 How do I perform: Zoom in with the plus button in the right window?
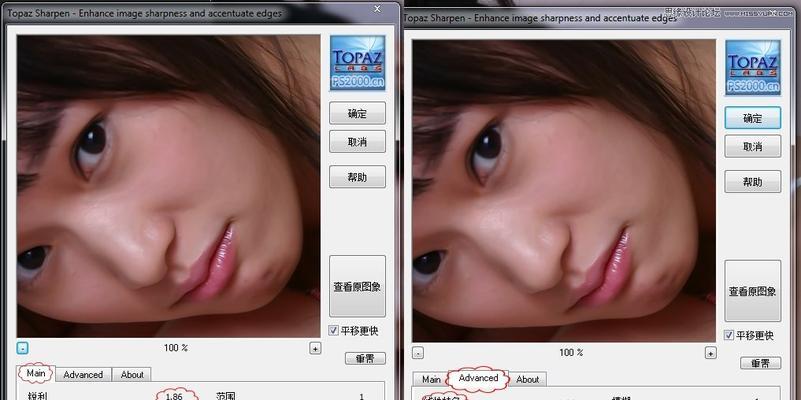click(711, 352)
